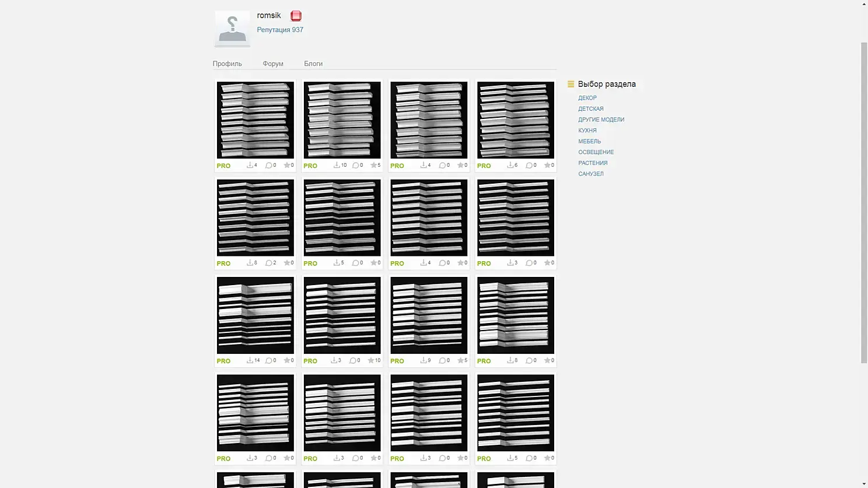
Task: Click the PRO label on the 10-star card
Action: click(310, 361)
